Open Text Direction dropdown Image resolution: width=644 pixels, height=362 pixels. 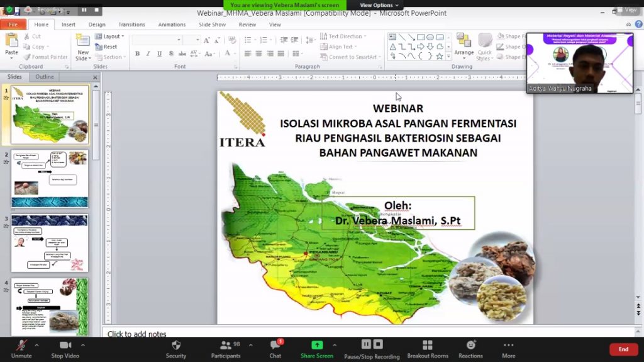(x=343, y=37)
